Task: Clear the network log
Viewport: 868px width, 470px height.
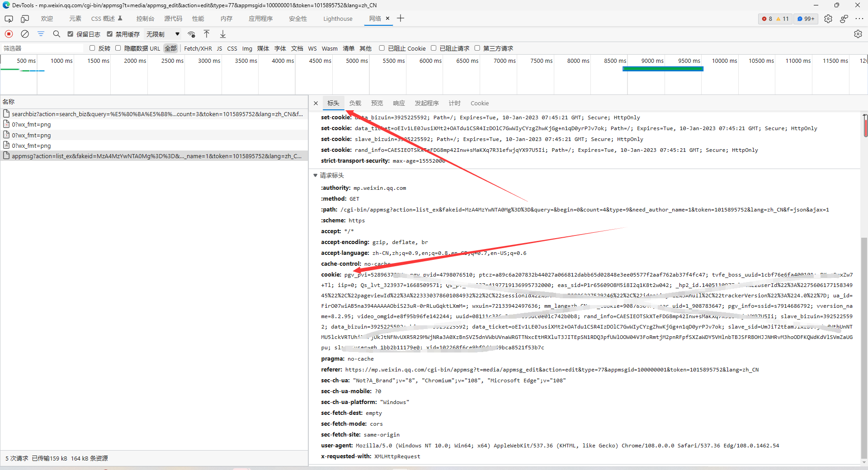Action: click(25, 34)
